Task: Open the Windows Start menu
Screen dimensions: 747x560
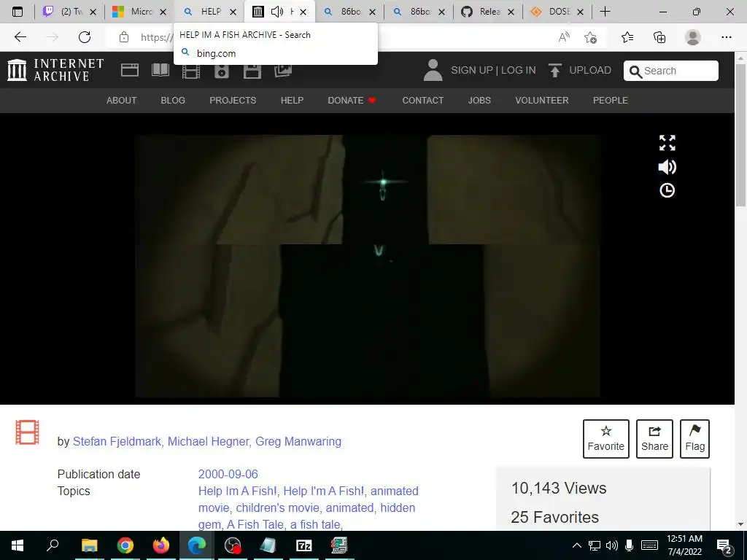Action: 18,545
